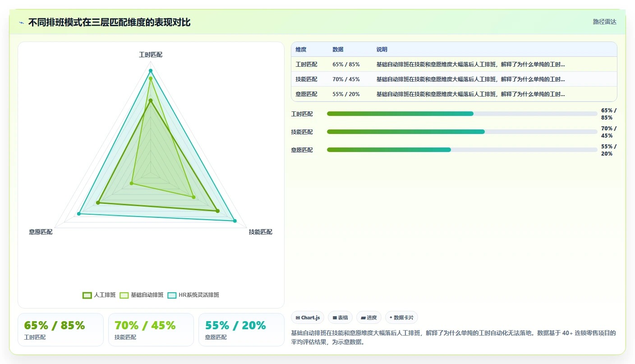
Task: Toggle the 人工排班 legend series
Action: pos(99,295)
